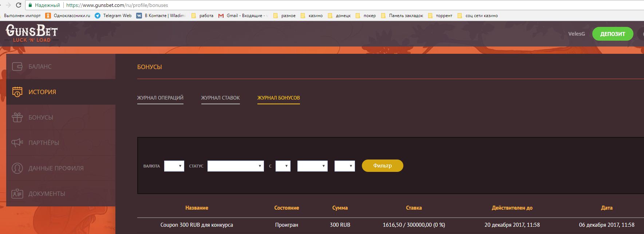Open the Telegram Web bookmark
The width and height of the screenshot is (644, 234).
pos(113,16)
